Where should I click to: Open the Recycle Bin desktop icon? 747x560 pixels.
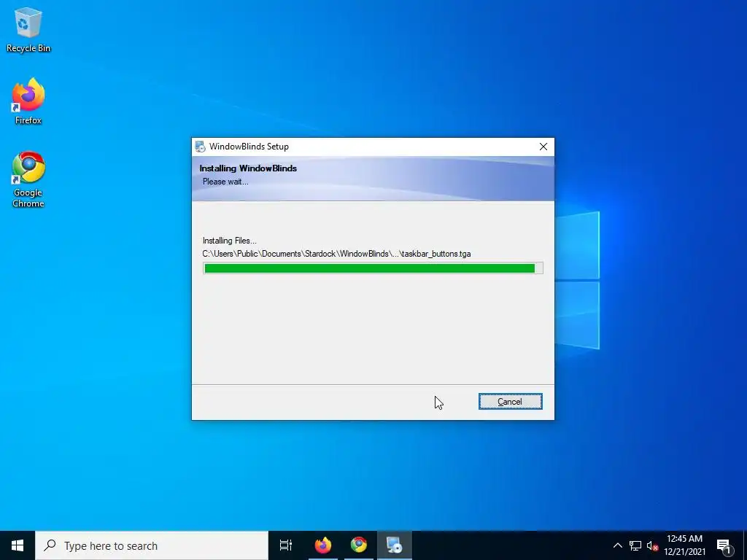click(x=28, y=29)
